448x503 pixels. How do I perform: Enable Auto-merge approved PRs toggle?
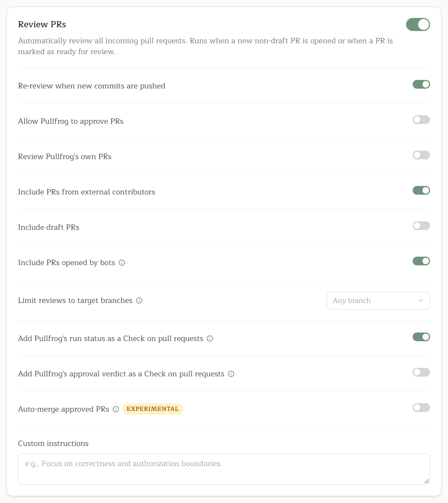coord(421,408)
